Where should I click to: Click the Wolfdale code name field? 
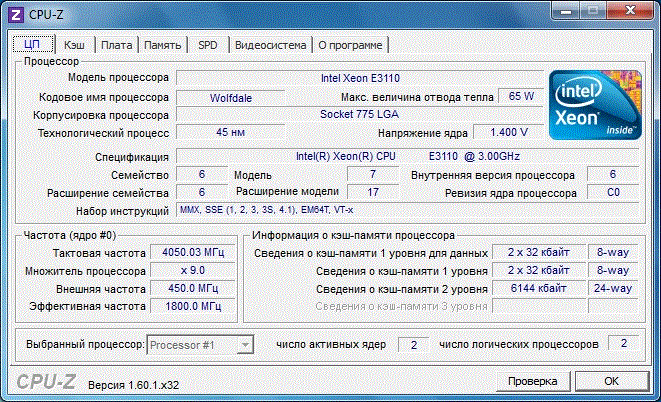(230, 97)
